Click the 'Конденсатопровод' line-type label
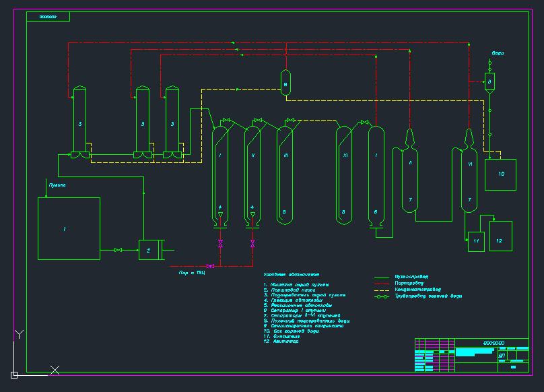 tap(417, 289)
